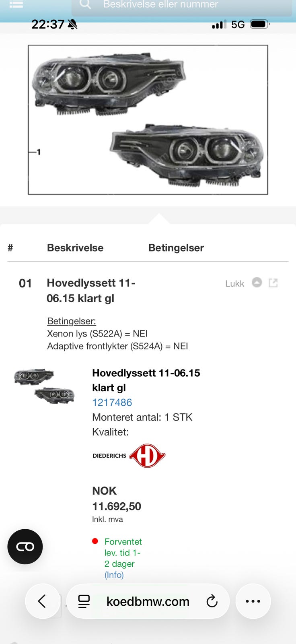This screenshot has height=644, width=296.
Task: Click the headlight diagram image
Action: tap(148, 120)
